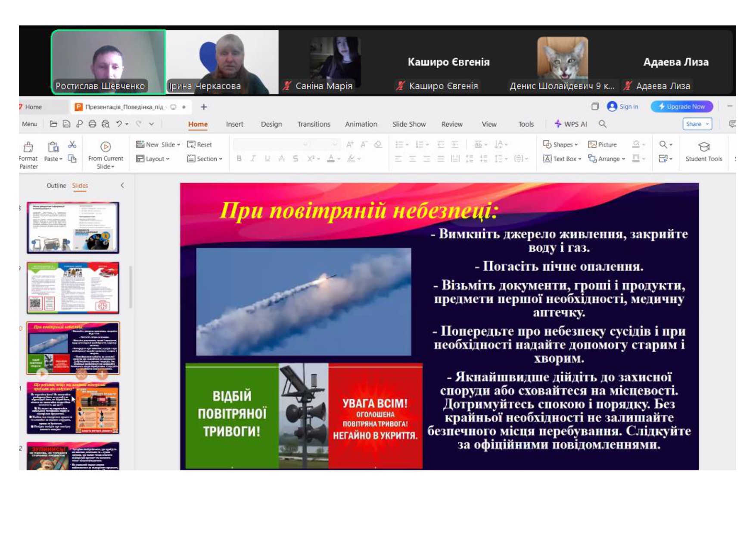Open the Find dropdown magnifier in ribbon
The height and width of the screenshot is (535, 756).
(666, 144)
